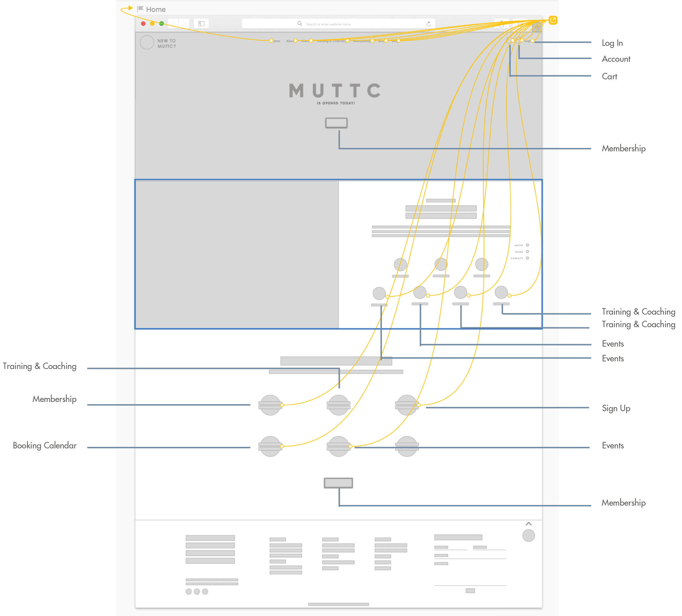Click the flag icon beside the Home title
Screen dimensions: 682x616
141,9
